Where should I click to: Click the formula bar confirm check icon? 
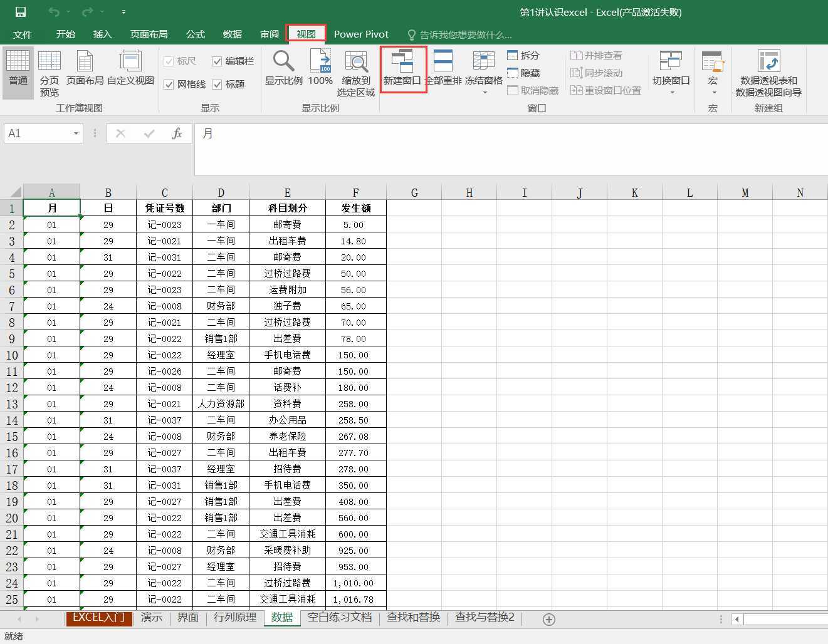149,133
